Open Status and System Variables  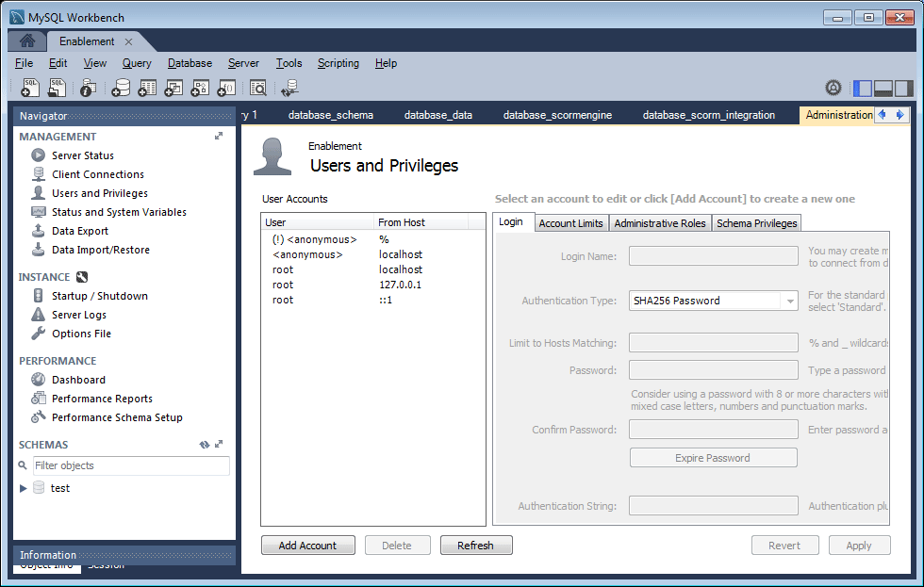(x=119, y=212)
